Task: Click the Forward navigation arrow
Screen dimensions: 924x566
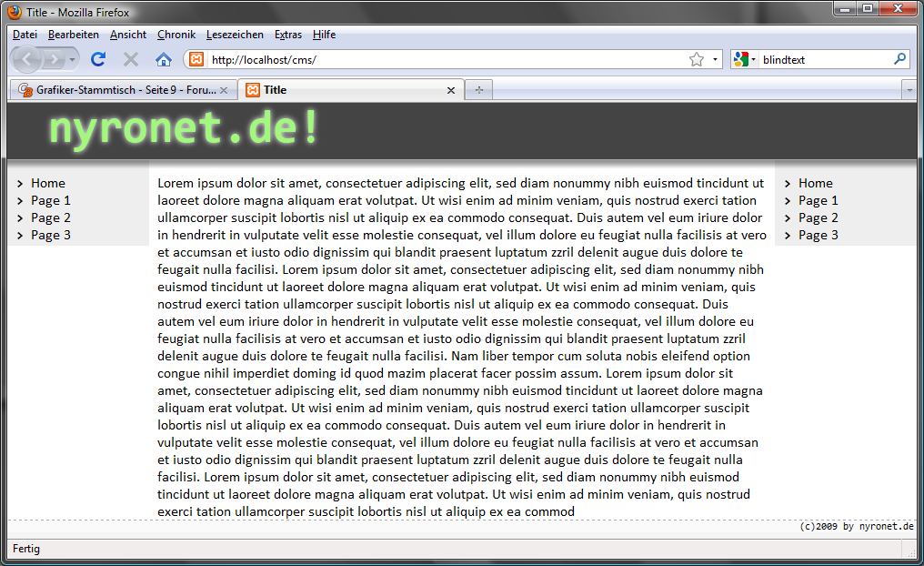Action: point(54,59)
